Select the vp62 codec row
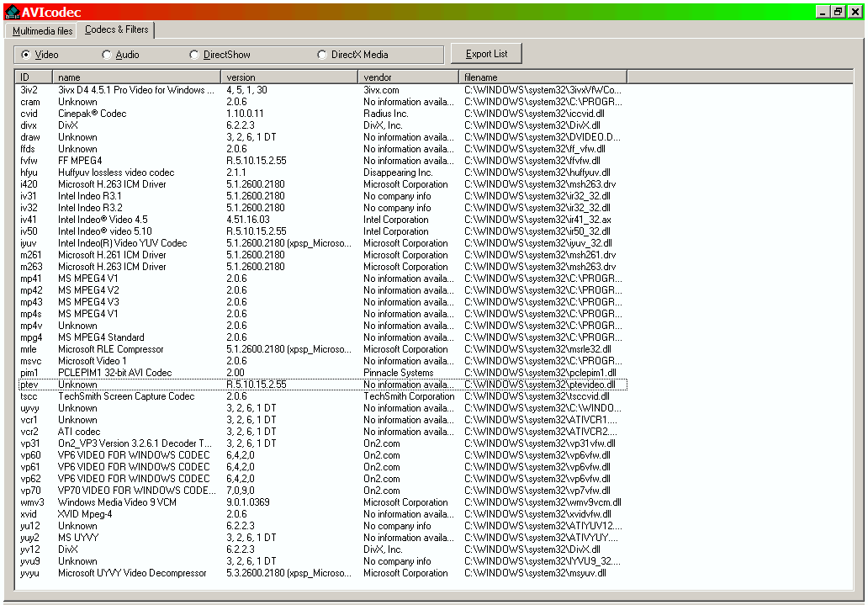The width and height of the screenshot is (868, 605). pos(321,479)
